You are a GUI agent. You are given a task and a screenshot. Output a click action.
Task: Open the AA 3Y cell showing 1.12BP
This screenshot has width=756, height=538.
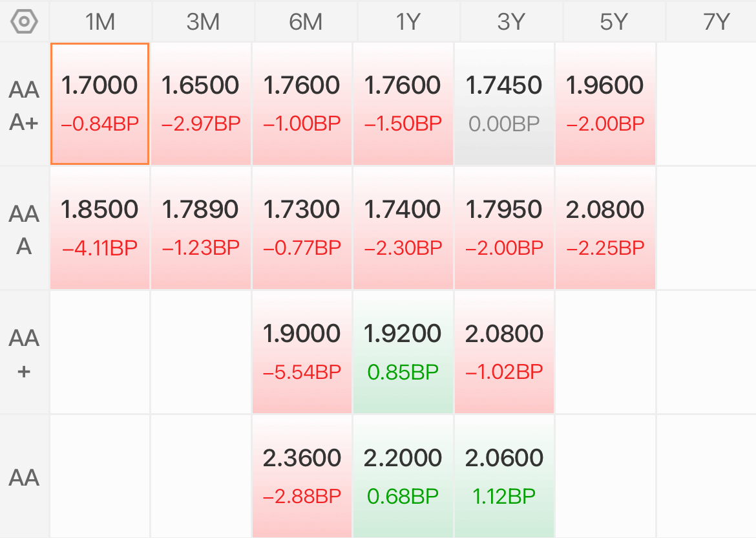pyautogui.click(x=504, y=476)
